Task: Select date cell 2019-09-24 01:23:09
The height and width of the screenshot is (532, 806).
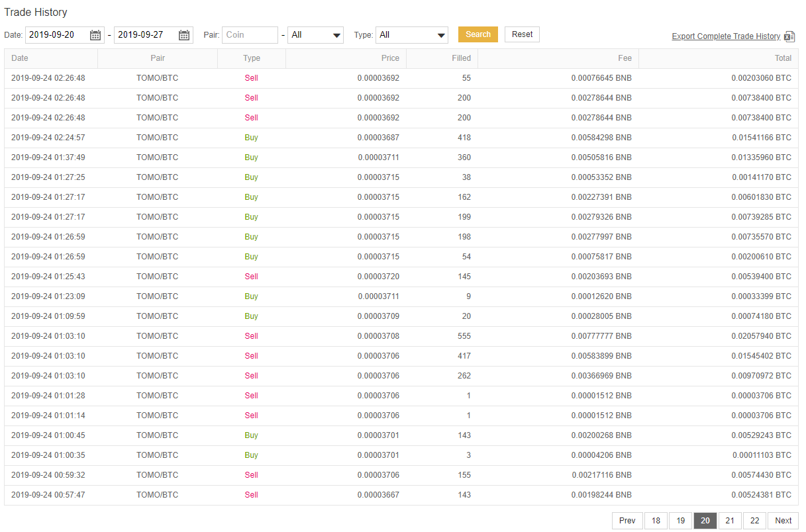Action: [x=48, y=296]
